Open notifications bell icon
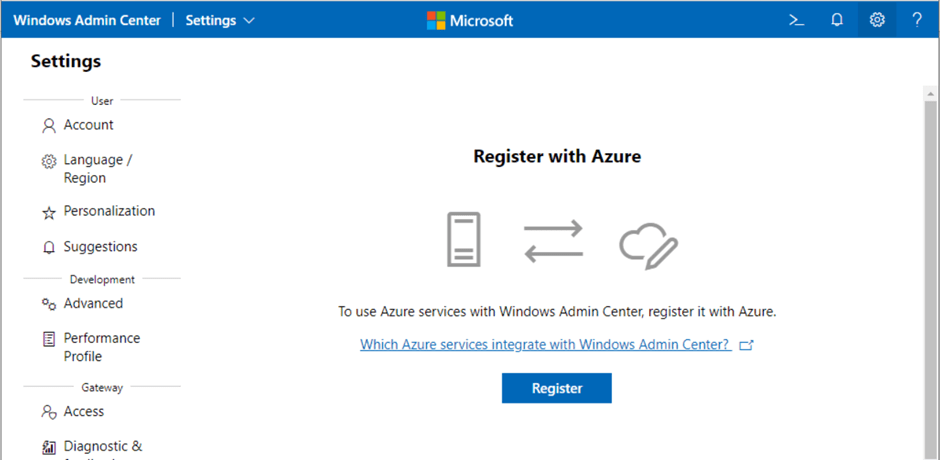The width and height of the screenshot is (940, 460). point(837,20)
